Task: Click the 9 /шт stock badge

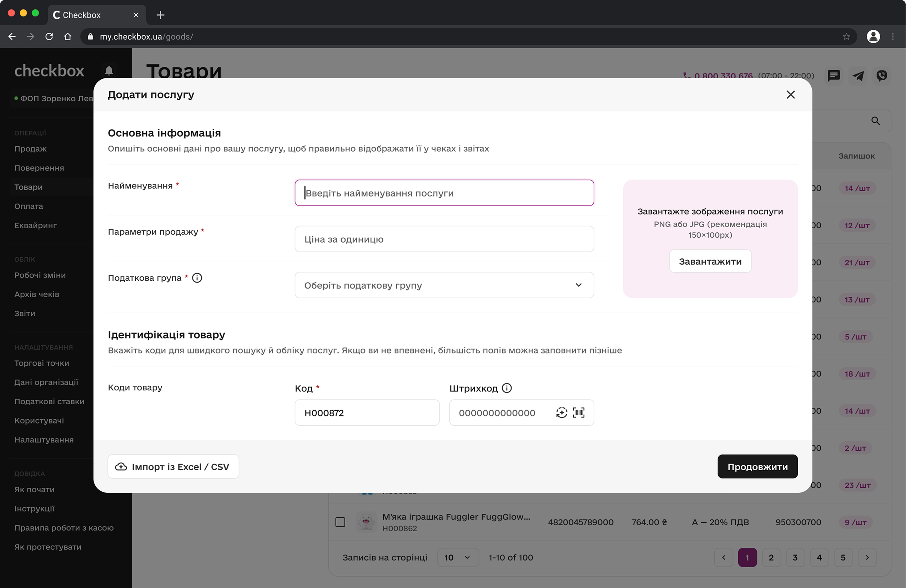Action: [x=855, y=522]
